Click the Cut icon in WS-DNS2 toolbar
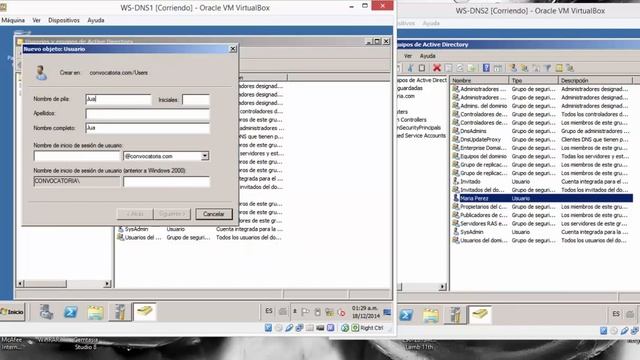The height and width of the screenshot is (360, 640). [410, 68]
